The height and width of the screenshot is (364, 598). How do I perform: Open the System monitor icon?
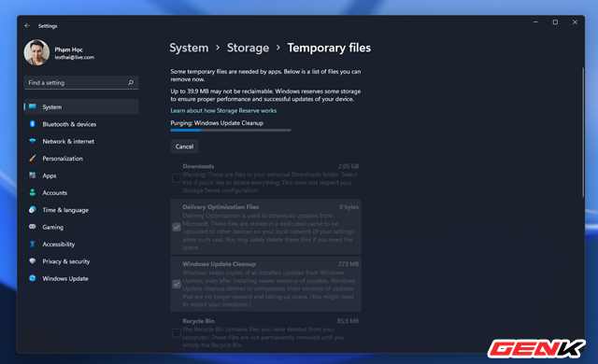33,106
